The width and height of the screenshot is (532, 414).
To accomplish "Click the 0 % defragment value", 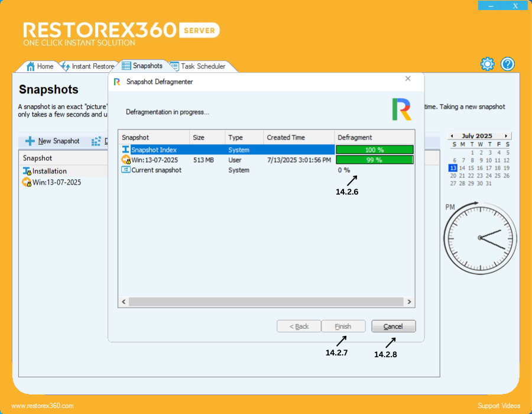I will 343,170.
